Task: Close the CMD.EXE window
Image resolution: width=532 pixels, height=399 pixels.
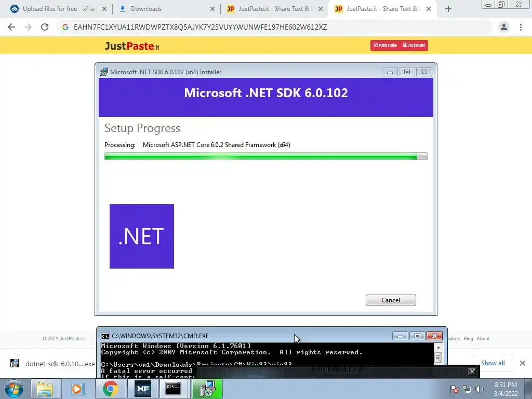Action: click(435, 336)
